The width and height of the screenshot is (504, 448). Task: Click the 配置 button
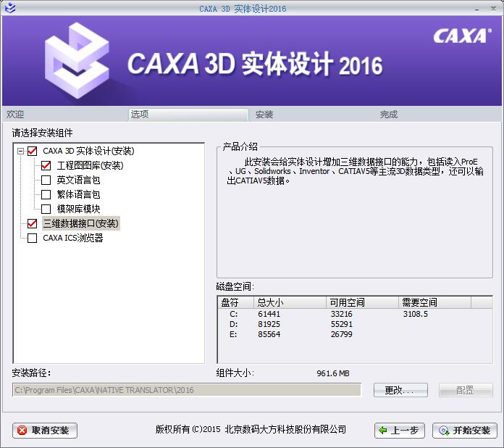(x=466, y=390)
